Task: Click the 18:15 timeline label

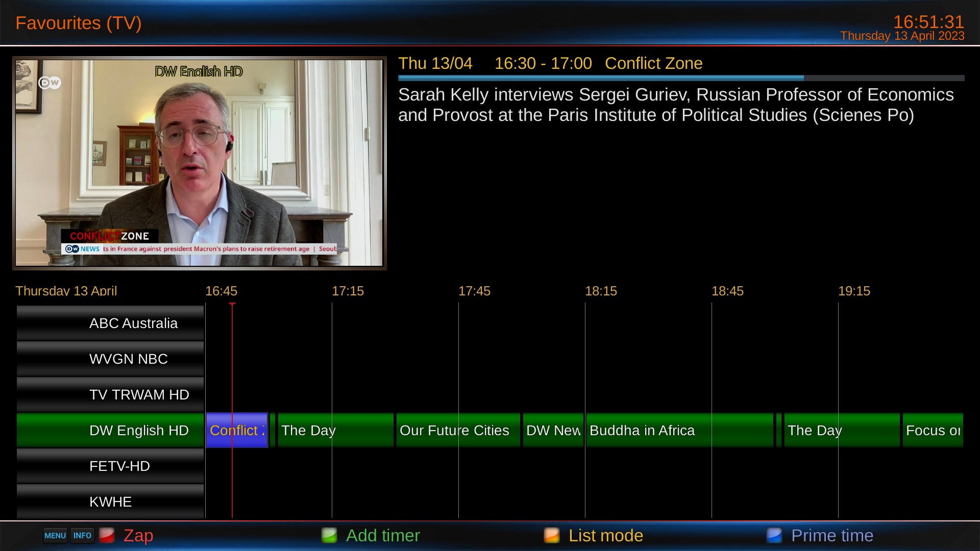Action: (601, 291)
